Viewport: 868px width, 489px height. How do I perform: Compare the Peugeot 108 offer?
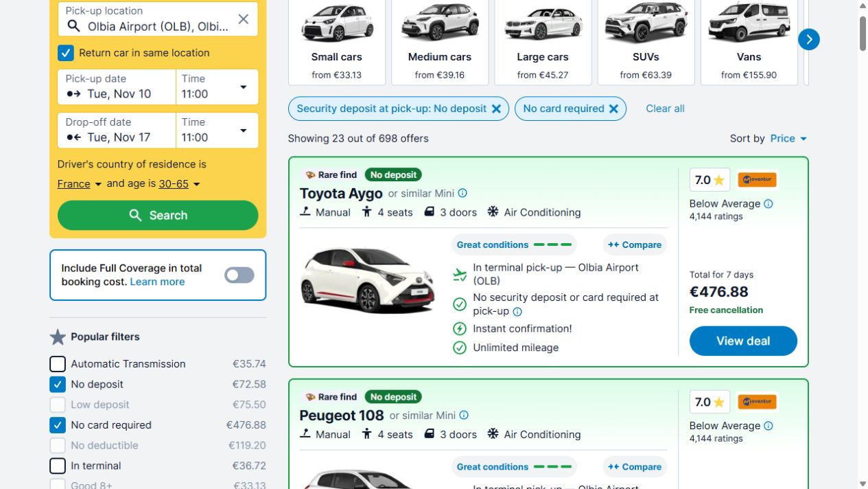(635, 466)
